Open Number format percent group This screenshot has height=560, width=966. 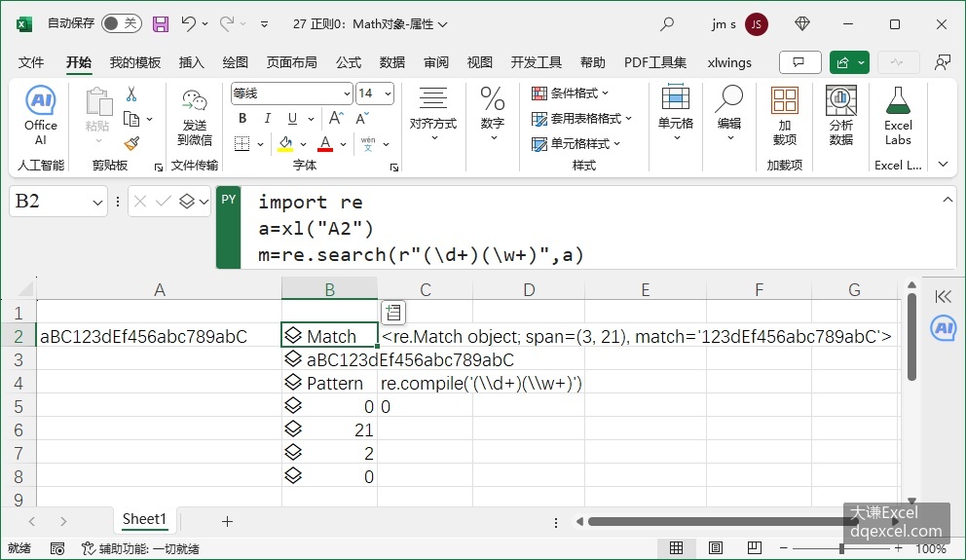tap(492, 114)
